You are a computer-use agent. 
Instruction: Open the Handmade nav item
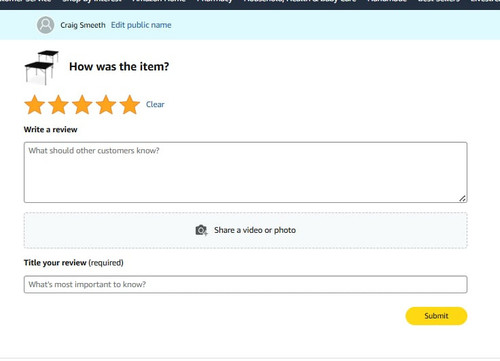pos(387,1)
